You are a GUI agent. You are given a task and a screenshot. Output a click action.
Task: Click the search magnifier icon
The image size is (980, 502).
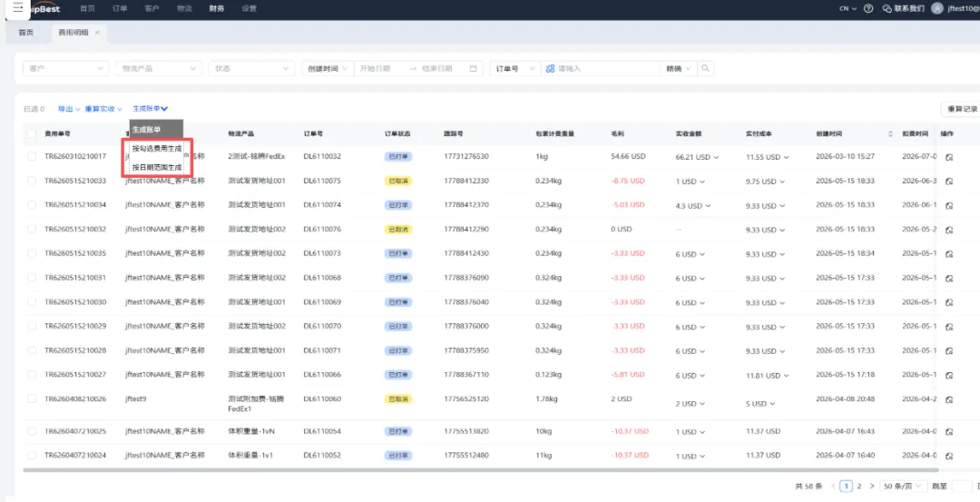click(x=706, y=69)
